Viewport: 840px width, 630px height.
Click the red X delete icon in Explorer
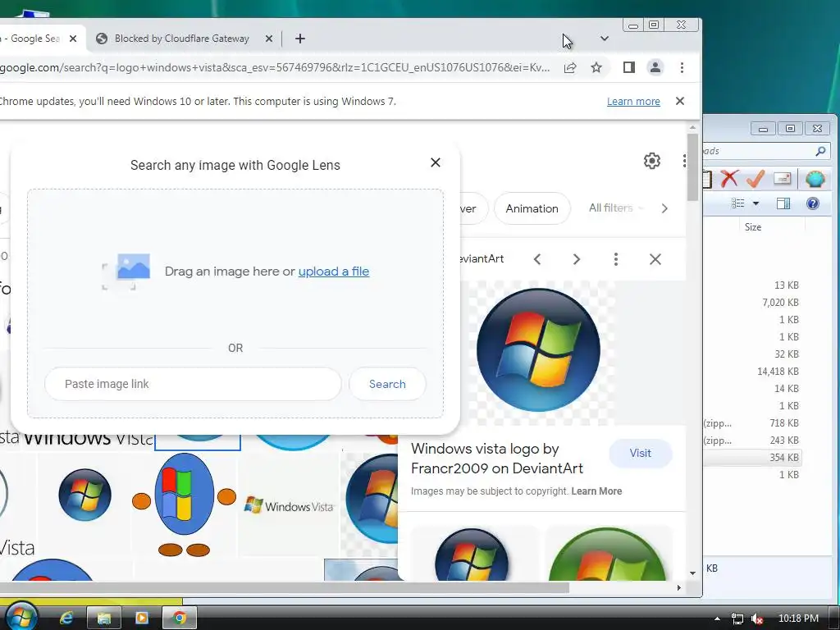coord(729,178)
